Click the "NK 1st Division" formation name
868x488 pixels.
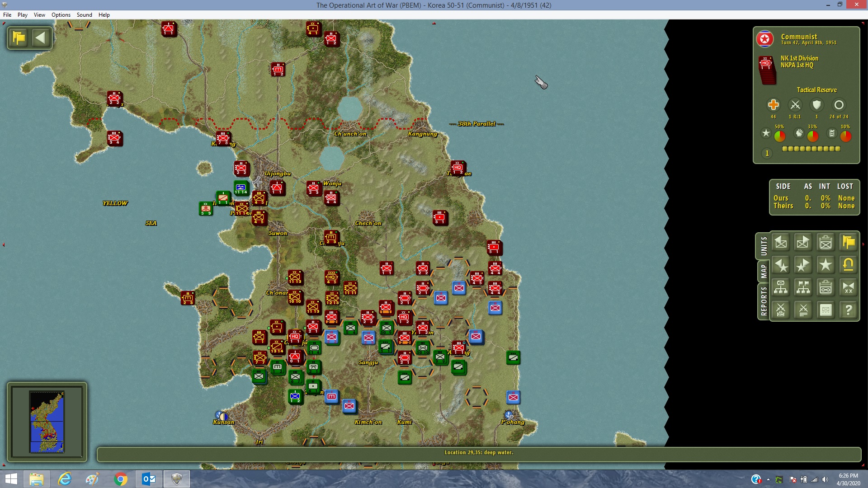click(x=799, y=58)
